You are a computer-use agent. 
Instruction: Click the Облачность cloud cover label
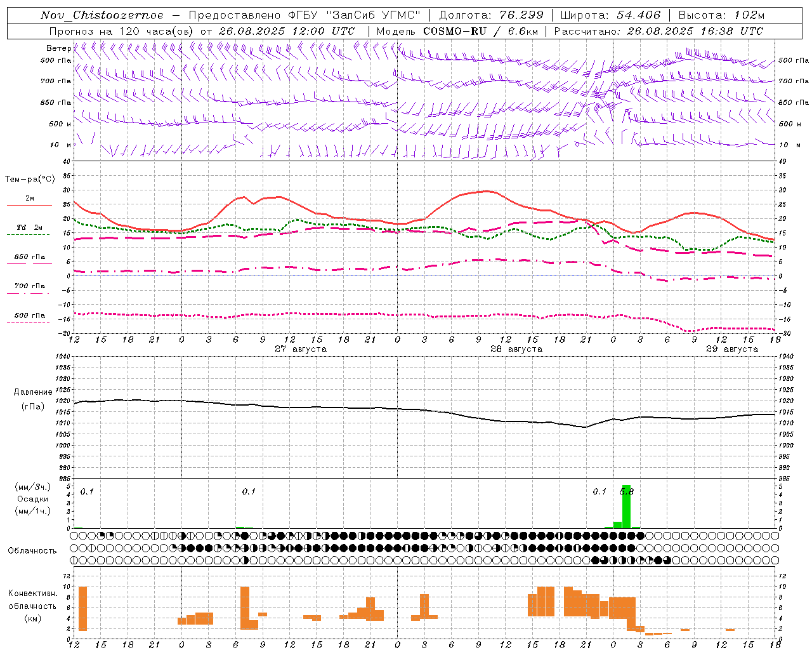[x=32, y=551]
